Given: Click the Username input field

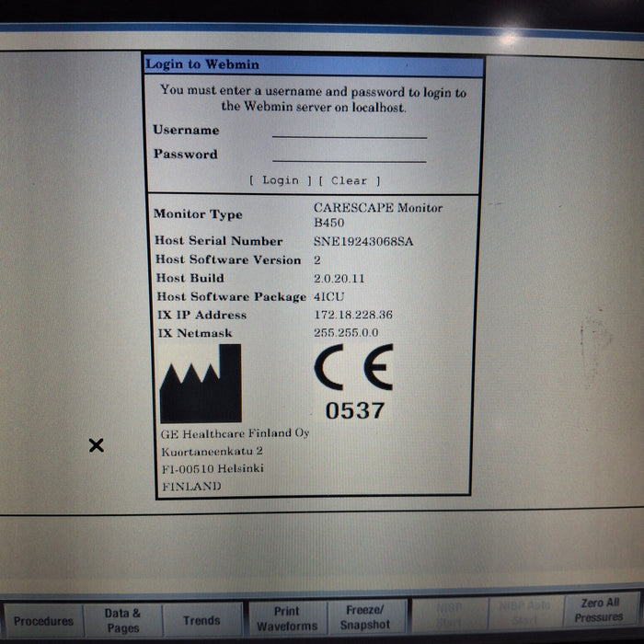Looking at the screenshot, I should coord(350,131).
